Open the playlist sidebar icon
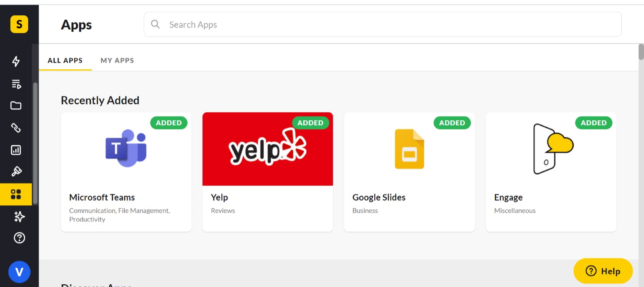Image resolution: width=644 pixels, height=287 pixels. tap(16, 84)
